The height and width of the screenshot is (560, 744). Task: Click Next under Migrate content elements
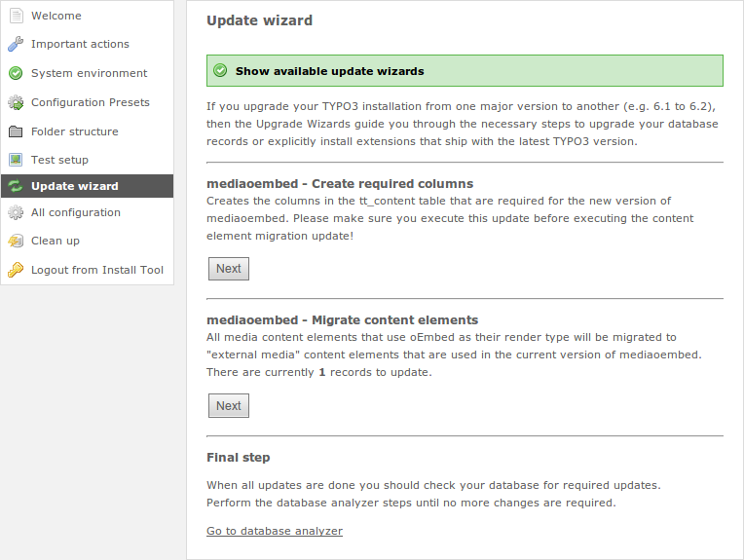pyautogui.click(x=229, y=406)
